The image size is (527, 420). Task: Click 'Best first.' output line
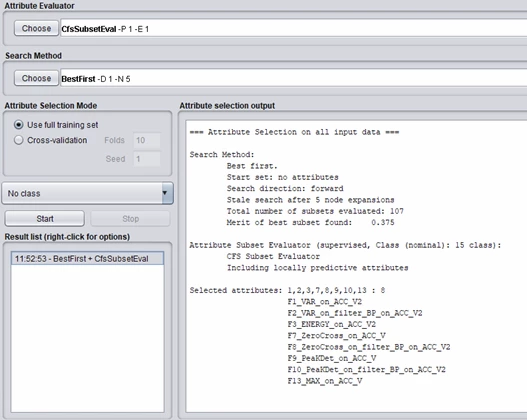pyautogui.click(x=252, y=166)
